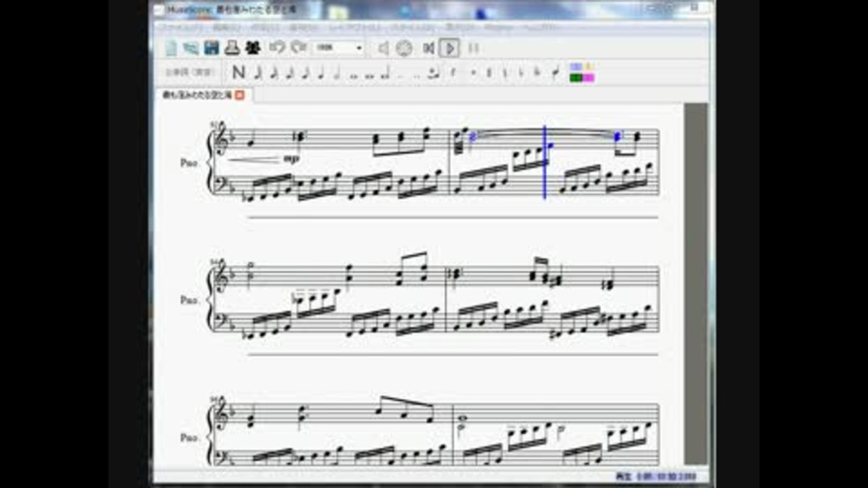Click the blue playback cursor line
Screen dimensions: 868x488
[544, 162]
